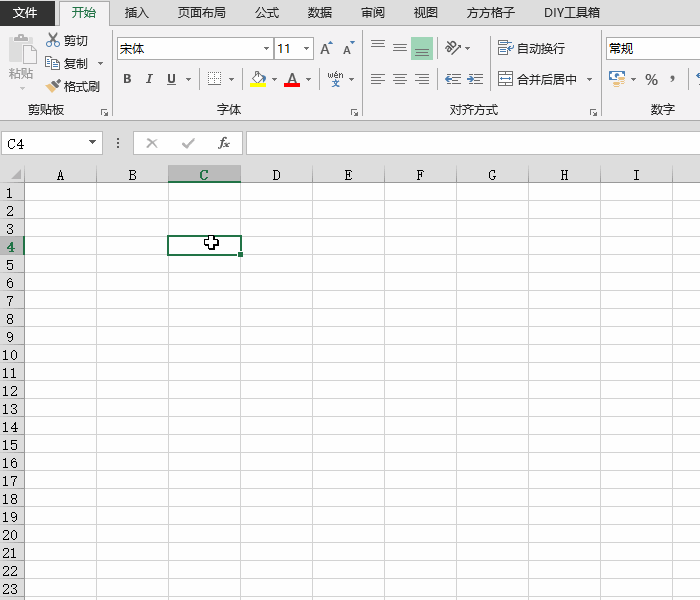The width and height of the screenshot is (700, 600).
Task: Decrease font size with the smaller A icon
Action: pos(348,48)
